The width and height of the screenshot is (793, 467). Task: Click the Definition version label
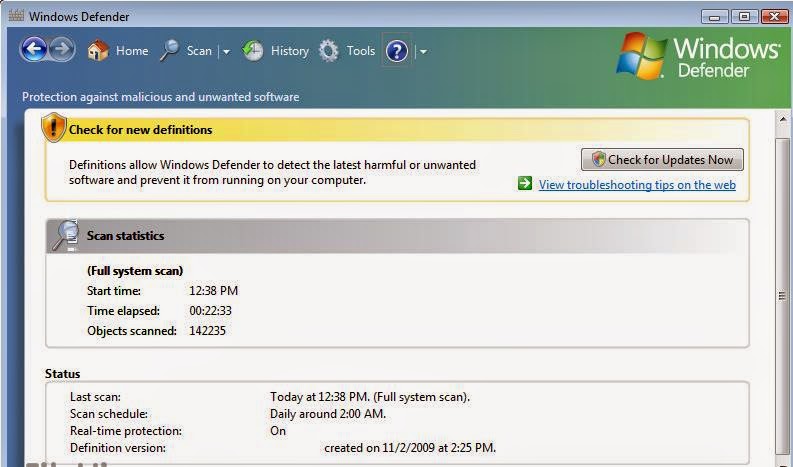[118, 448]
